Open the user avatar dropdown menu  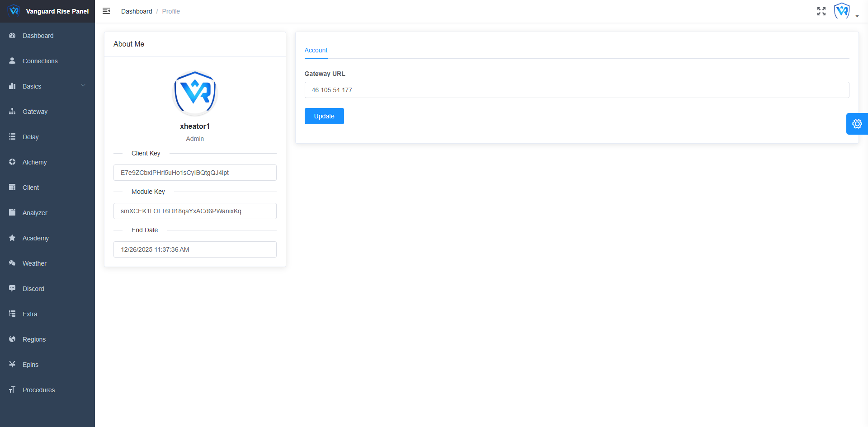[x=845, y=11]
